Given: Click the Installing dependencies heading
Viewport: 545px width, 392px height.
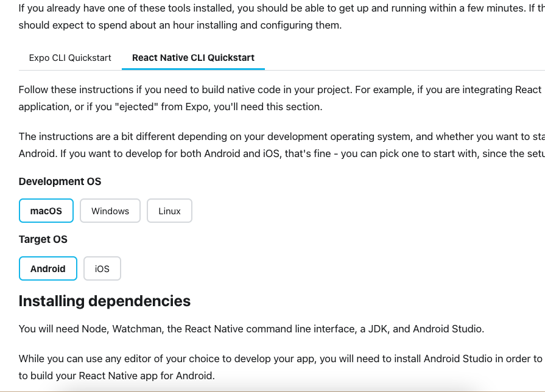Looking at the screenshot, I should pos(104,301).
